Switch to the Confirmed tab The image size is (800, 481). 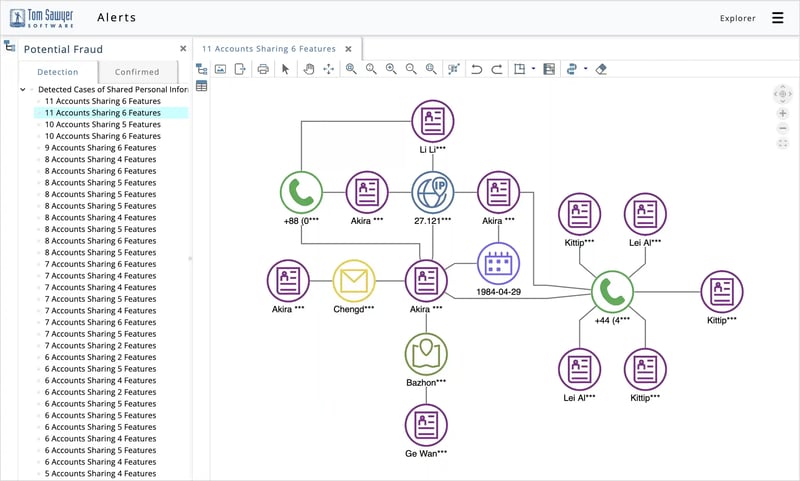tap(137, 72)
